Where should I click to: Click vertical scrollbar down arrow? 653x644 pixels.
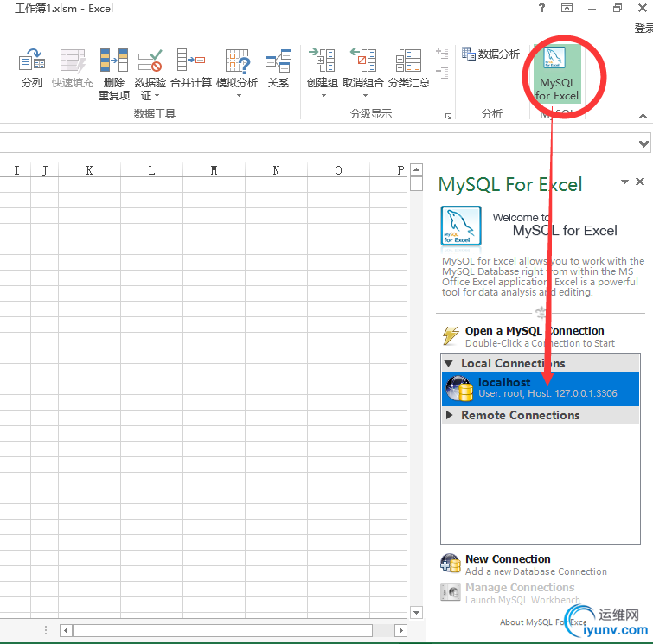tap(417, 612)
